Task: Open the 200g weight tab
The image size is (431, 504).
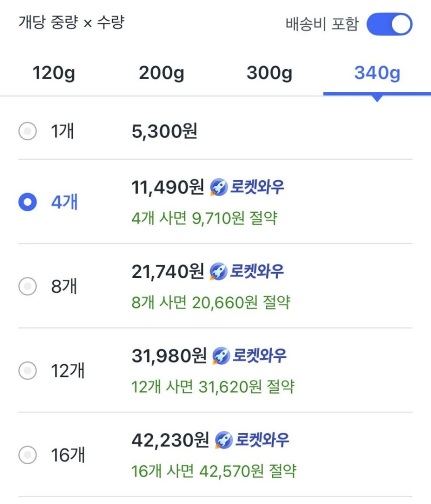Action: click(162, 73)
